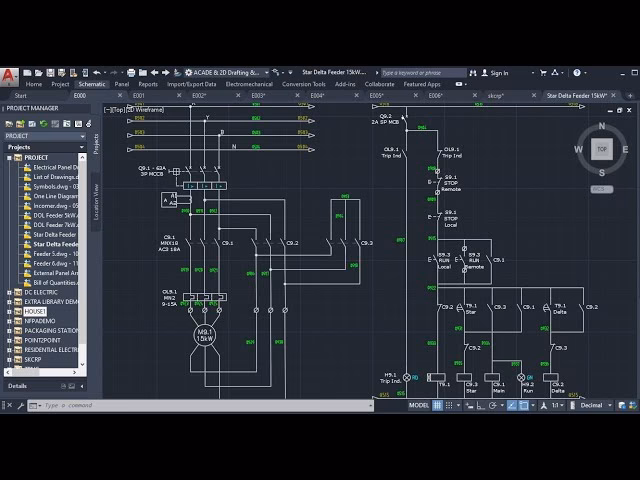Toggle the MODEL space button in status bar

pyautogui.click(x=419, y=405)
